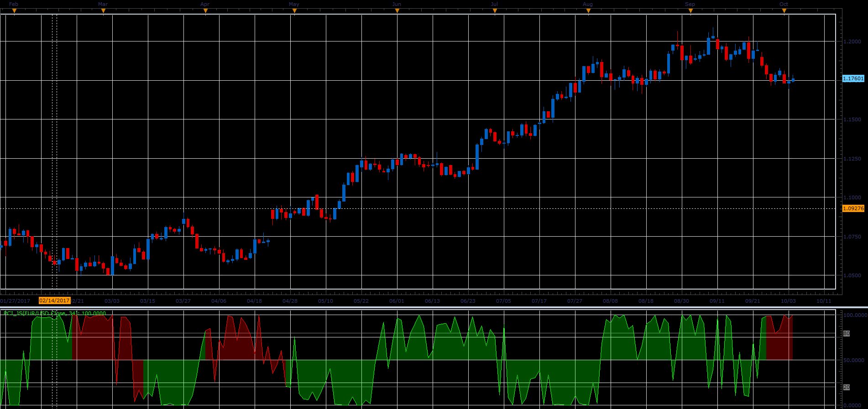Screen dimensions: 868x409
Task: Click the indicator level marker 20
Action: tap(847, 387)
